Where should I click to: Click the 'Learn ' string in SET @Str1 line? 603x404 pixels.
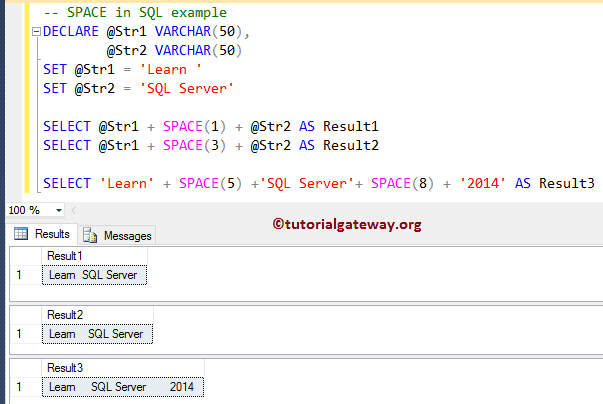click(x=170, y=70)
